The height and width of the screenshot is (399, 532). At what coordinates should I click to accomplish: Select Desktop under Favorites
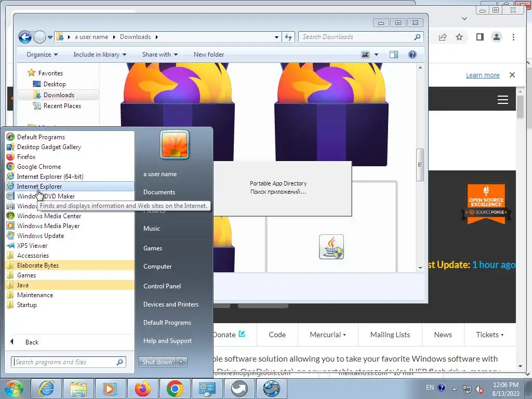[x=55, y=84]
